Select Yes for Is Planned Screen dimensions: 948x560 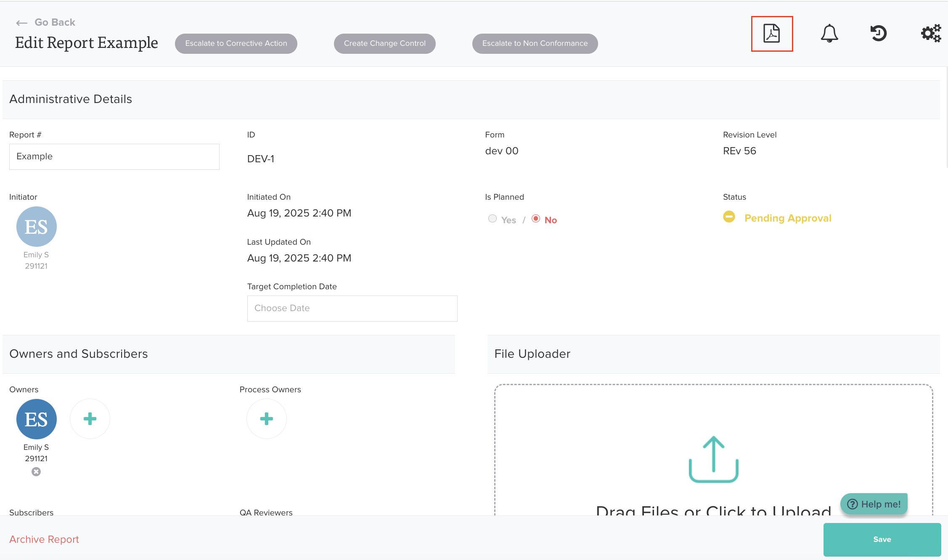tap(493, 219)
